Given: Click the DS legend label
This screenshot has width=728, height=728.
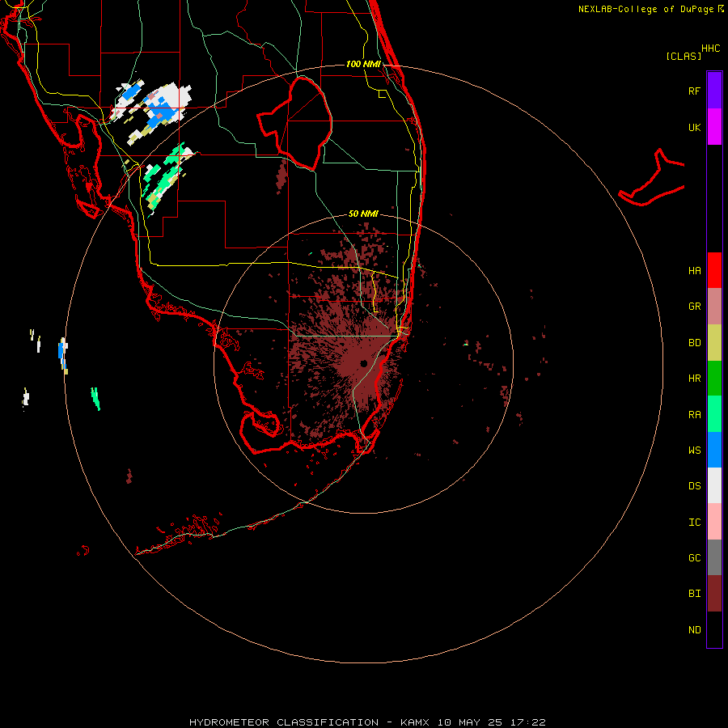Looking at the screenshot, I should (x=694, y=486).
